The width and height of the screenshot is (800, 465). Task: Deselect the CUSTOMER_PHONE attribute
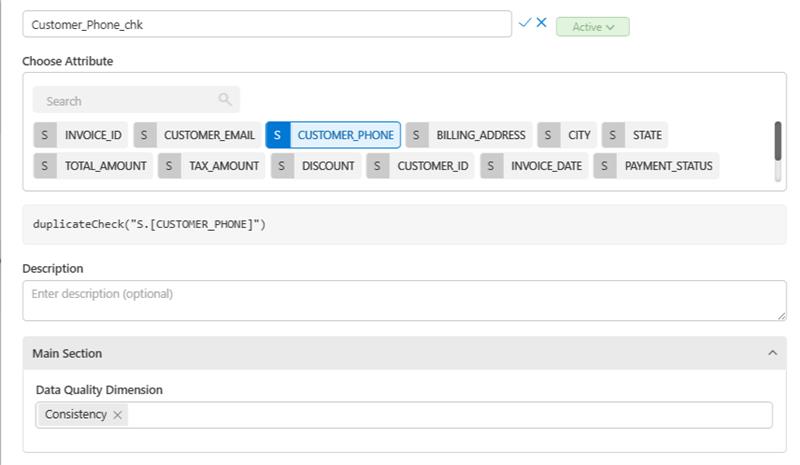[x=333, y=135]
